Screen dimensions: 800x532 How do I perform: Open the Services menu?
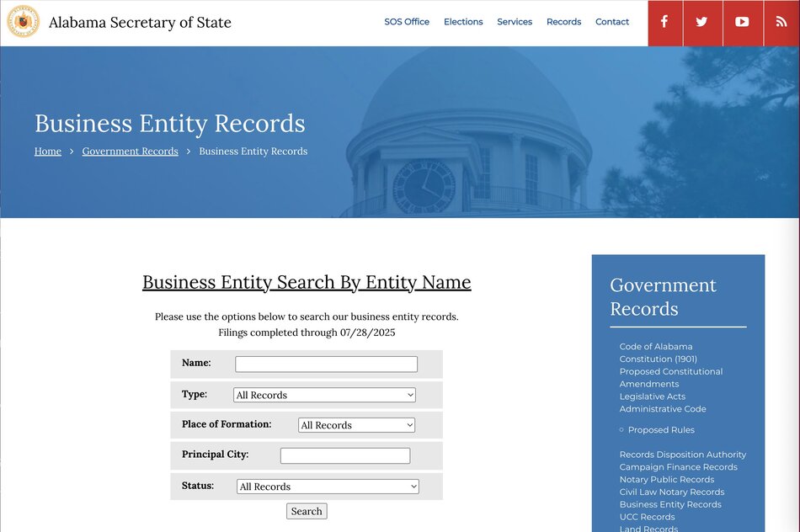click(515, 22)
